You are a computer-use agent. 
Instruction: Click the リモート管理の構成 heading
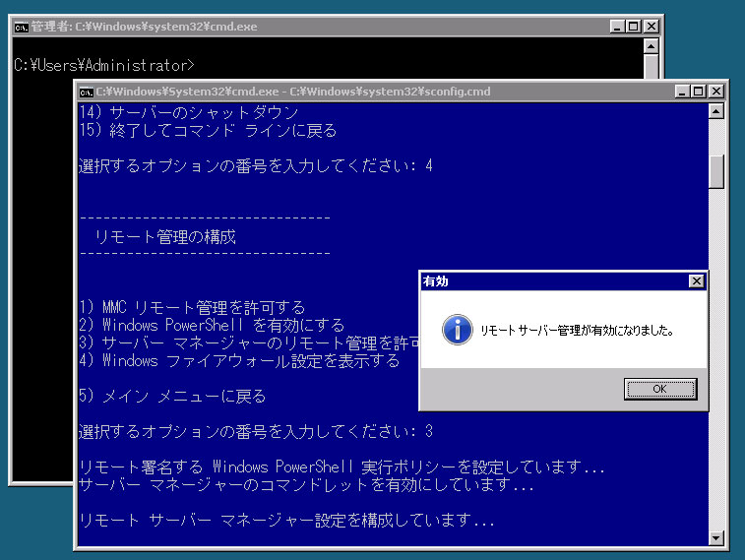point(165,236)
